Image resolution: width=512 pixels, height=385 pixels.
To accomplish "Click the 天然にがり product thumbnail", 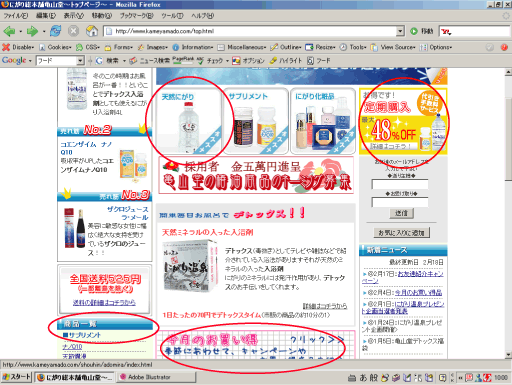I will click(x=189, y=121).
